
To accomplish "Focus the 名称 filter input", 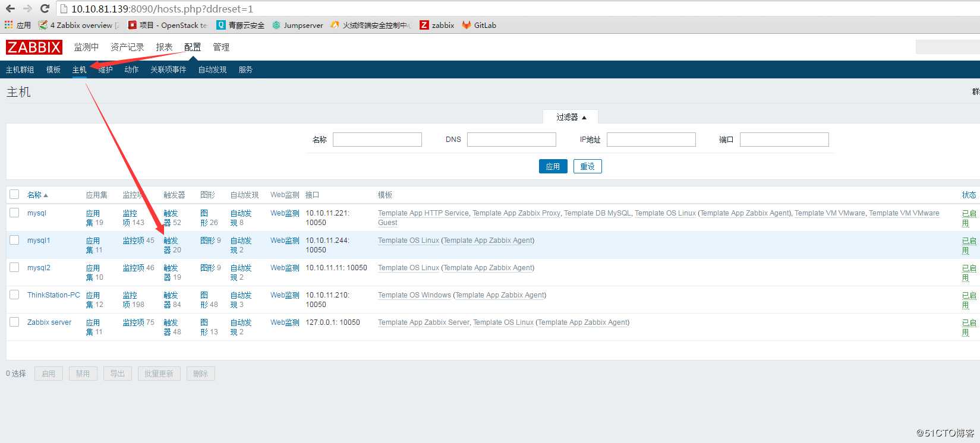I will (377, 140).
